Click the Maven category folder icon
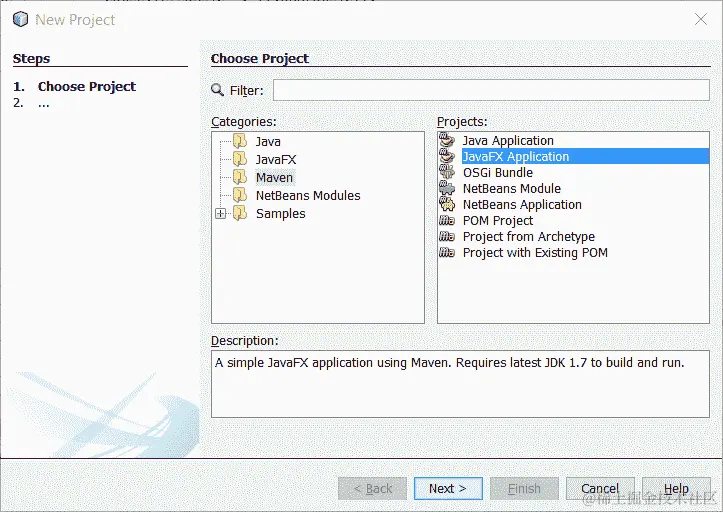Image resolution: width=723 pixels, height=512 pixels. point(240,177)
